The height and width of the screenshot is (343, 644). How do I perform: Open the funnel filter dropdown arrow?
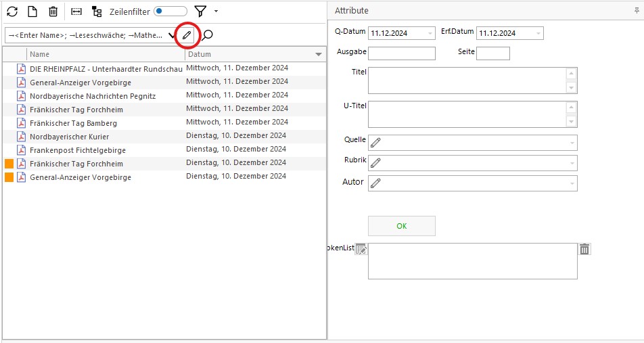[216, 12]
